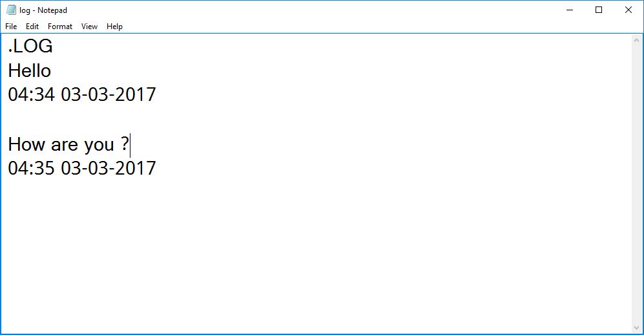The image size is (644, 335).
Task: Click the scrollbar up arrow
Action: (637, 40)
